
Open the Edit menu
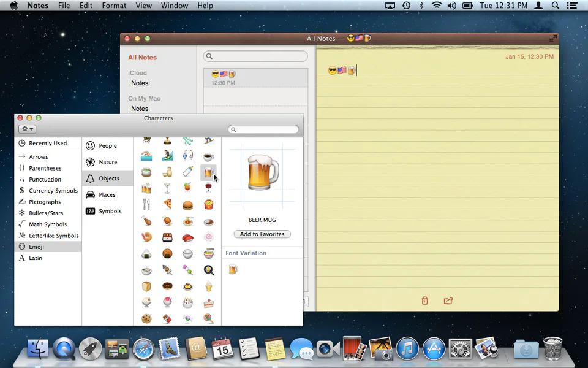click(86, 6)
